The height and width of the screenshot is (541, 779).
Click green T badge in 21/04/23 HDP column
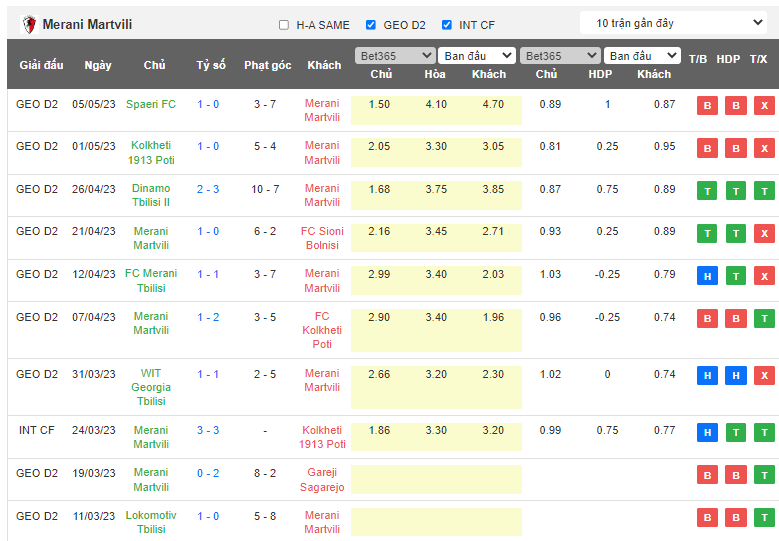click(x=736, y=233)
